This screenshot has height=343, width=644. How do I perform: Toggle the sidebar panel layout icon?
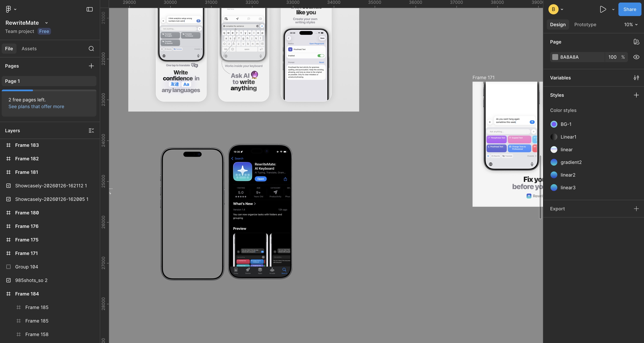click(x=89, y=9)
